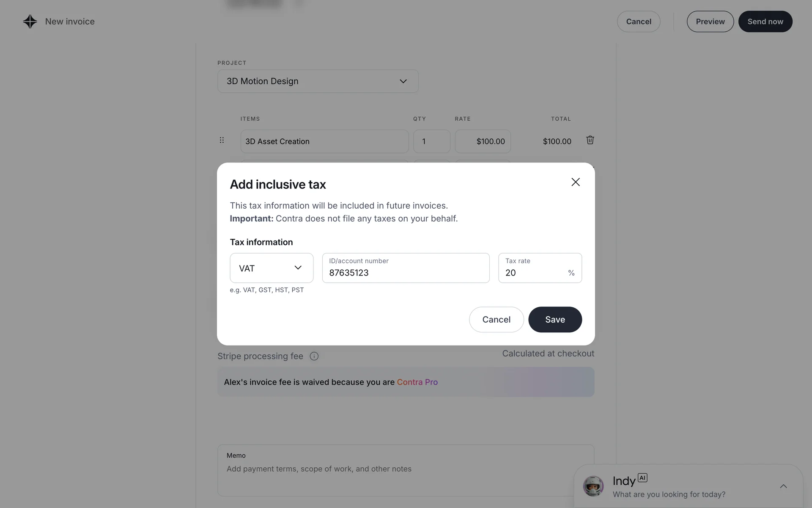
Task: Click Send now button
Action: (765, 22)
